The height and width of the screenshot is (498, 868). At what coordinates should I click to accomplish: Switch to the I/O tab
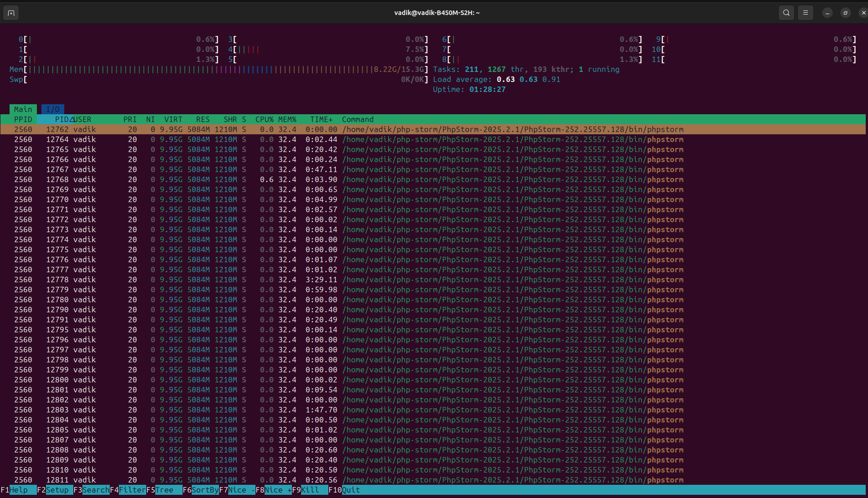click(x=53, y=109)
